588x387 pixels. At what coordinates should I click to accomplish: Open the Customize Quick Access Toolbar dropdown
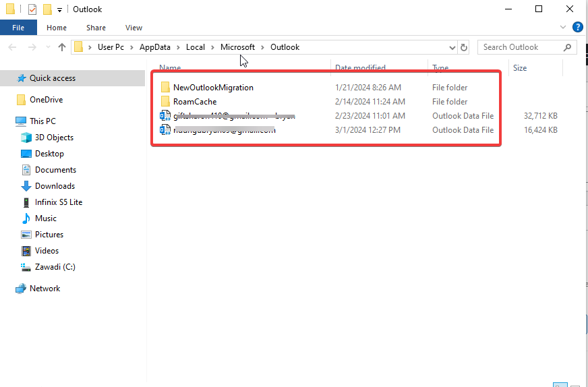(x=59, y=10)
